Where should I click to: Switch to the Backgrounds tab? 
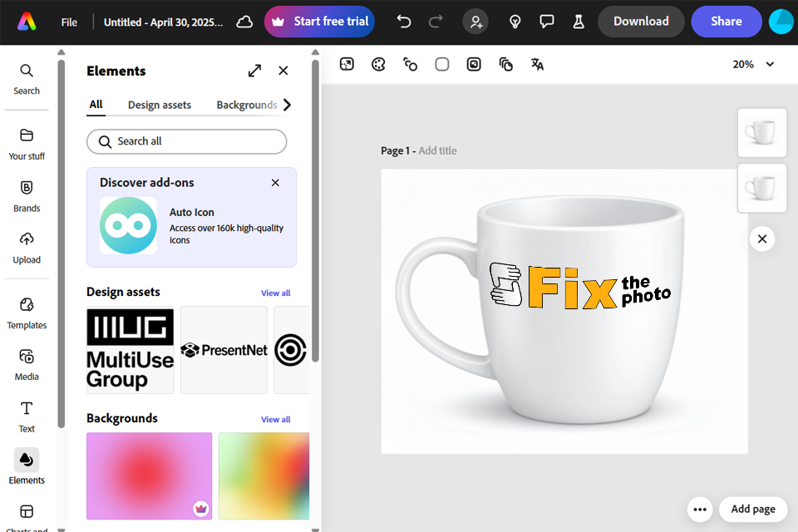click(247, 105)
